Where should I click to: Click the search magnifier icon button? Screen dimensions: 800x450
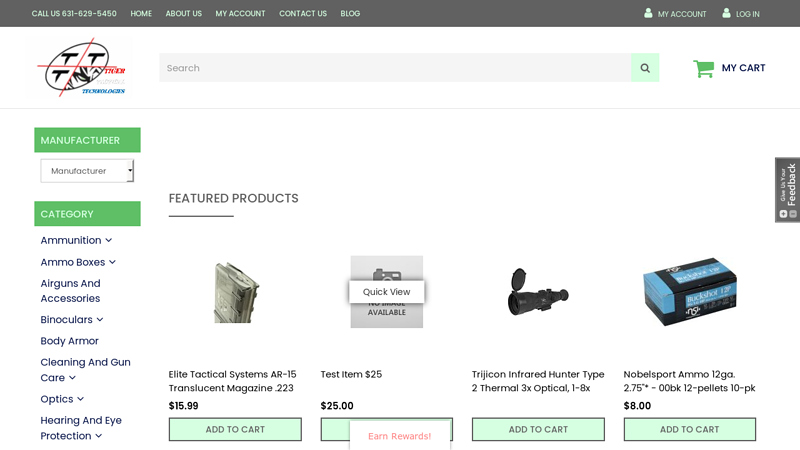click(x=645, y=68)
